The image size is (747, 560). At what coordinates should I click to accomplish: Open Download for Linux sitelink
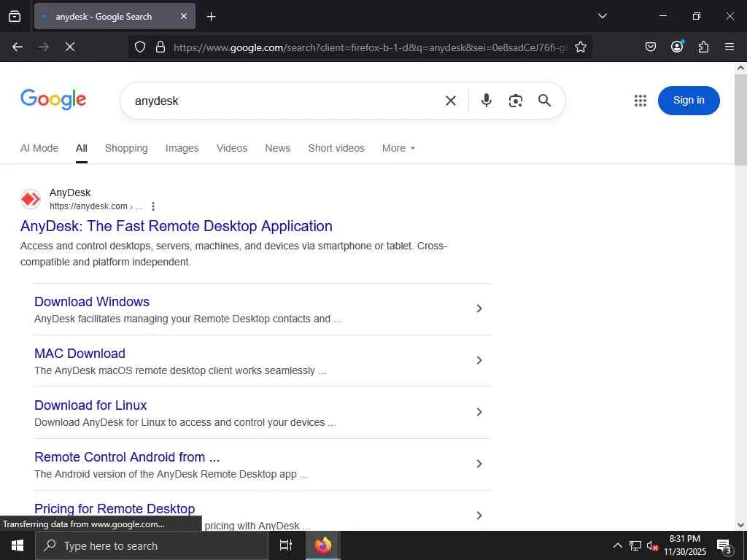pos(90,405)
